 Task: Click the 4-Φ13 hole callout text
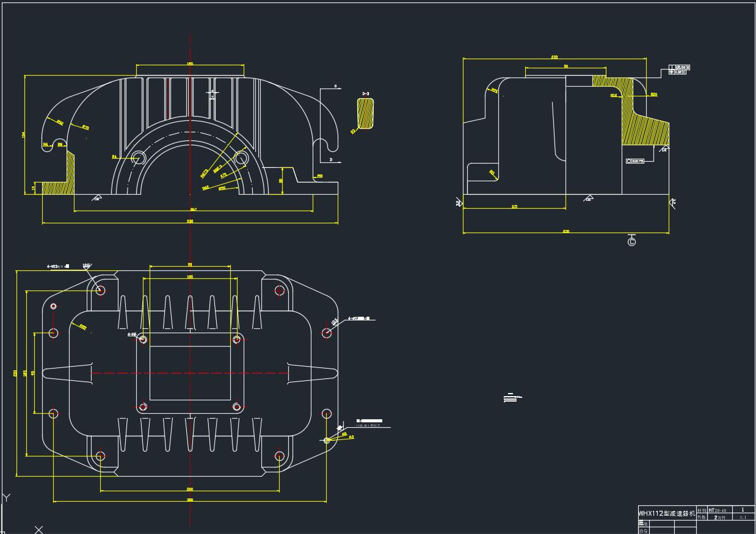point(59,266)
